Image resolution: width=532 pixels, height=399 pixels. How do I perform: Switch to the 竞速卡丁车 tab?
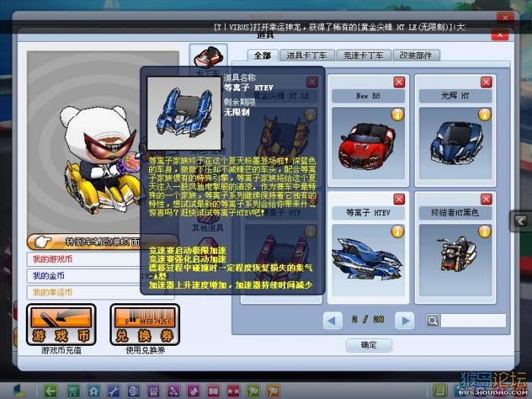363,55
